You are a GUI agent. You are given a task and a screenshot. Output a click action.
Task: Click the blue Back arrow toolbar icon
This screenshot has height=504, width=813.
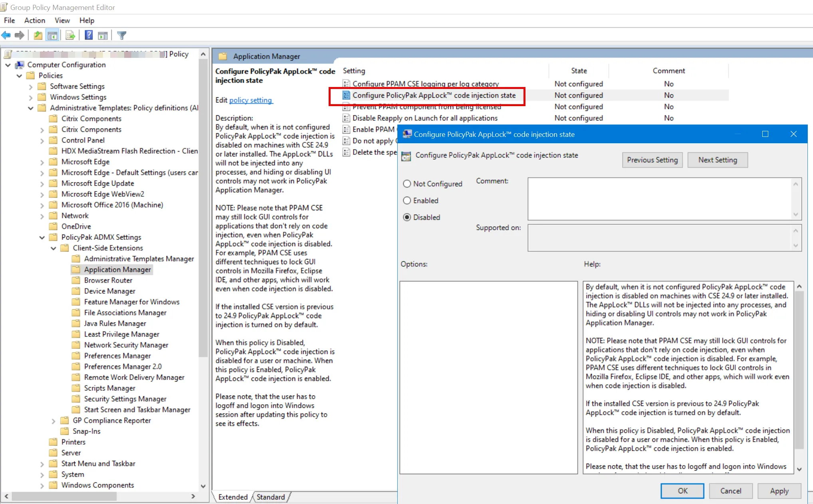(6, 36)
